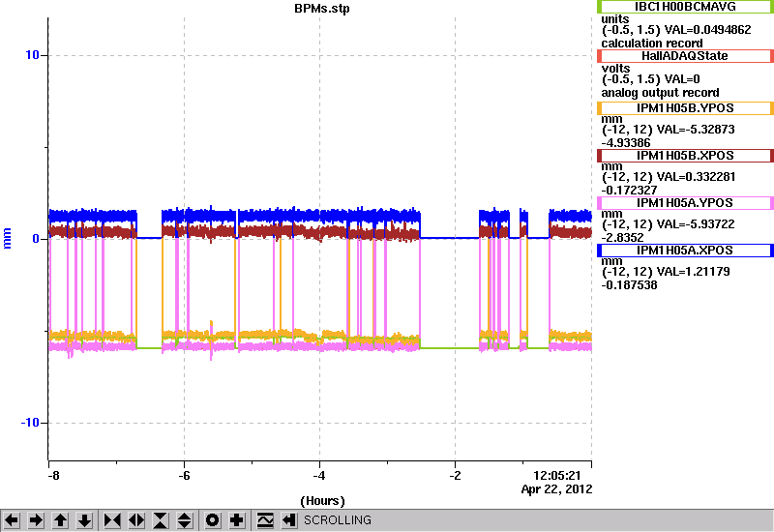774x532 pixels.
Task: Click the -0.187538 value under IPM1H05A.XPOS
Action: (x=629, y=285)
